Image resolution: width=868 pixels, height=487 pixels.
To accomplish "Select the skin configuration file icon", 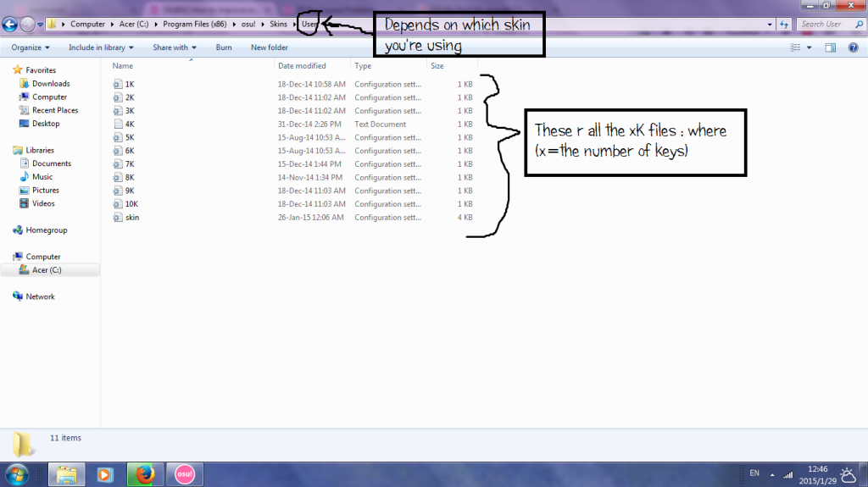I will (x=118, y=218).
